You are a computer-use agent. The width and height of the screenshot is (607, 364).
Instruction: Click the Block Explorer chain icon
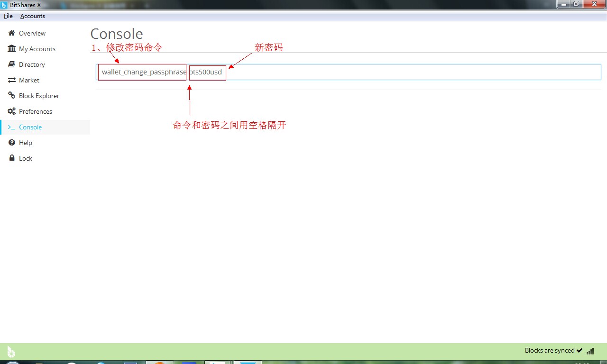[12, 96]
